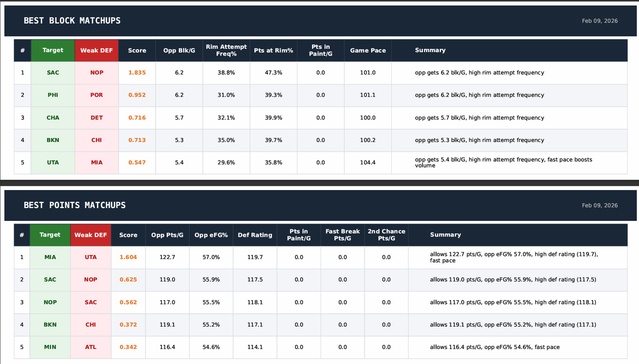Click the Fast Break Pts/G column header
The image size is (639, 364).
[342, 235]
